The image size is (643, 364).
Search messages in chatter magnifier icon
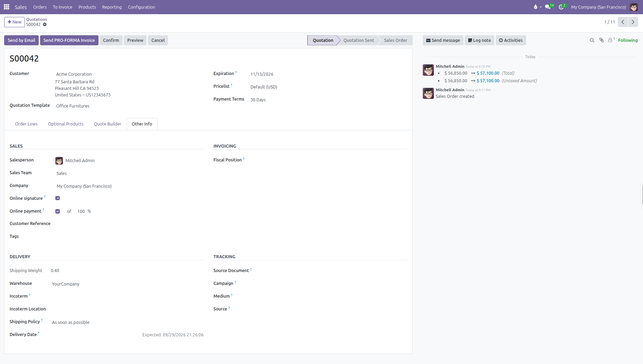pos(592,40)
